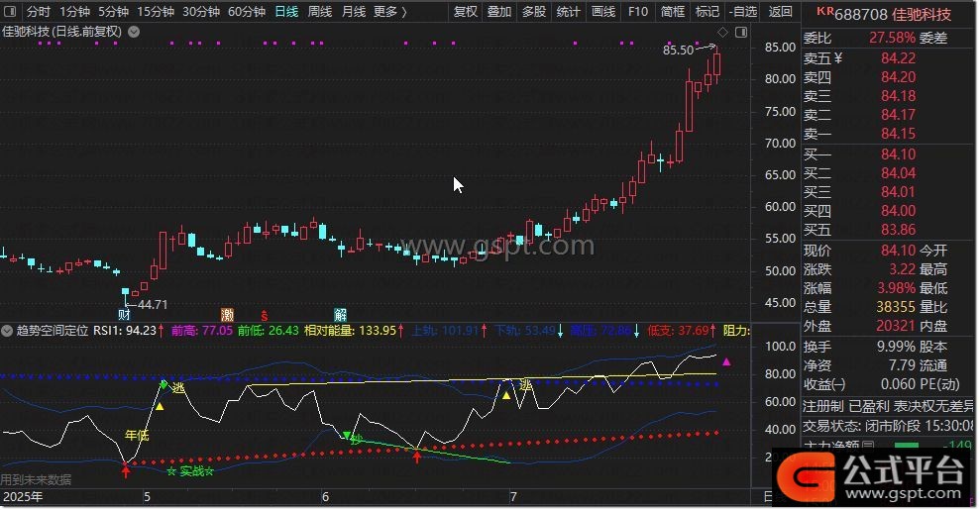Switch to 60分钟 chart period
Viewport: 980px width, 510px height.
point(247,12)
